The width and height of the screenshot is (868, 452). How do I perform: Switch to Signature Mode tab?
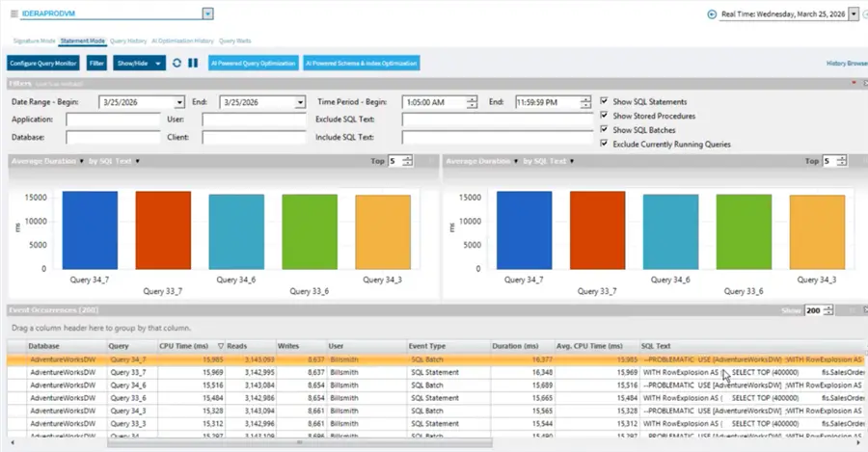[x=35, y=40]
